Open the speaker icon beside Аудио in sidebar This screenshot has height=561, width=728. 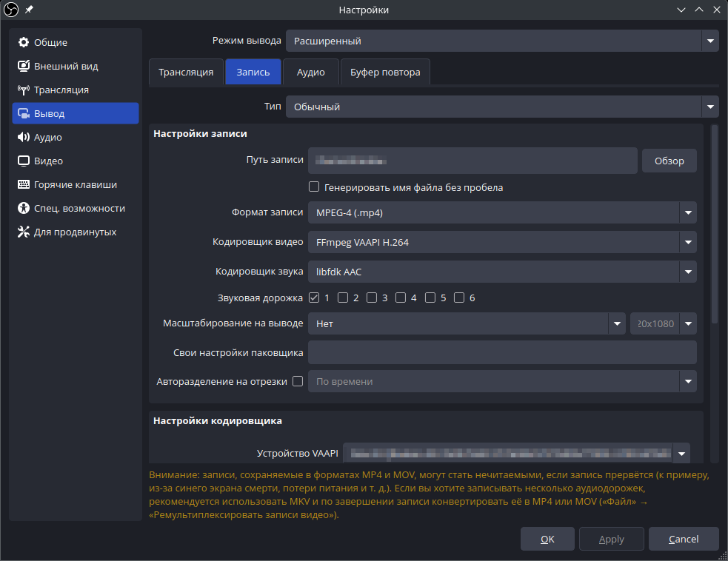23,137
